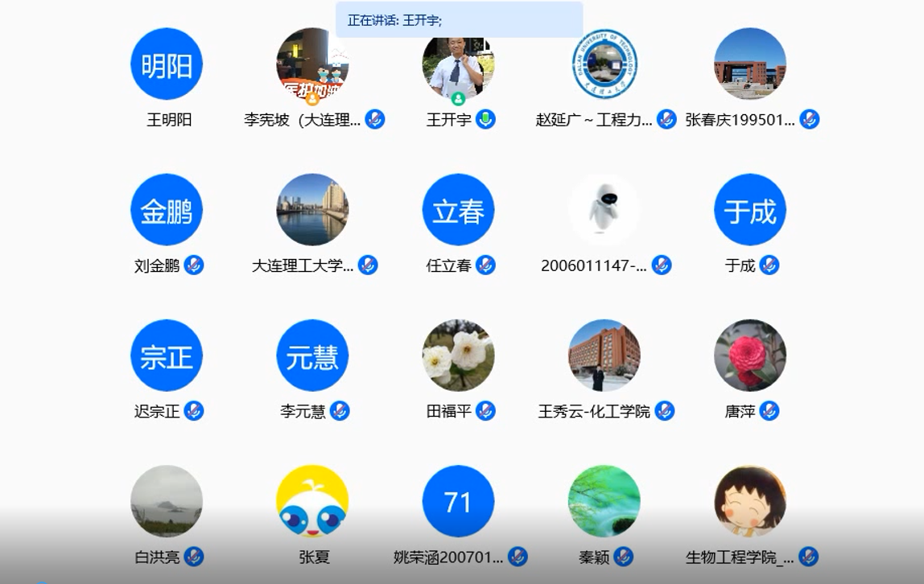Click the participant name 于成
The width and height of the screenshot is (924, 584).
(740, 265)
